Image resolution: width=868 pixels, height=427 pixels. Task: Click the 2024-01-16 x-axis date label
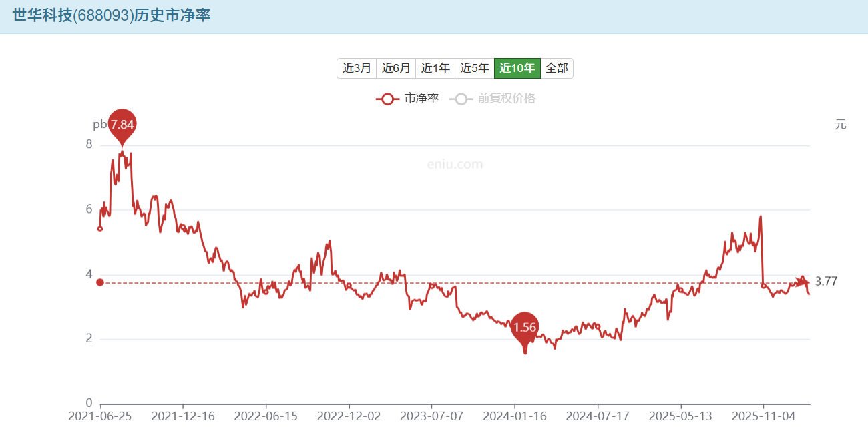pyautogui.click(x=515, y=416)
